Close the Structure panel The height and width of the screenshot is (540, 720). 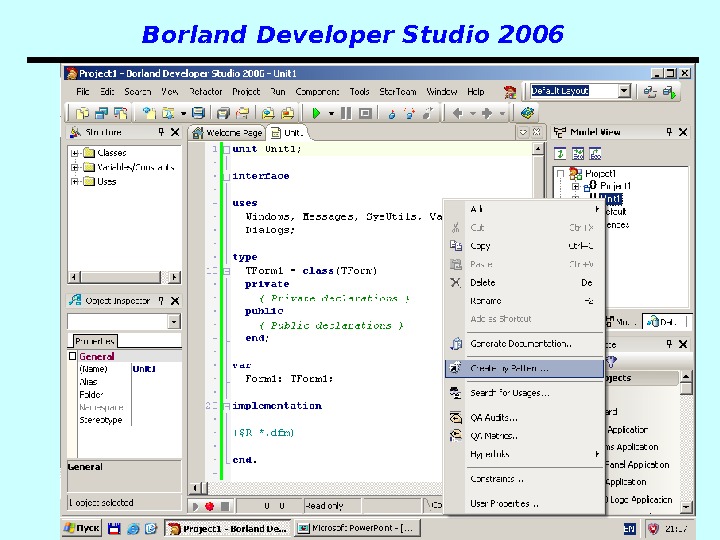pos(175,132)
